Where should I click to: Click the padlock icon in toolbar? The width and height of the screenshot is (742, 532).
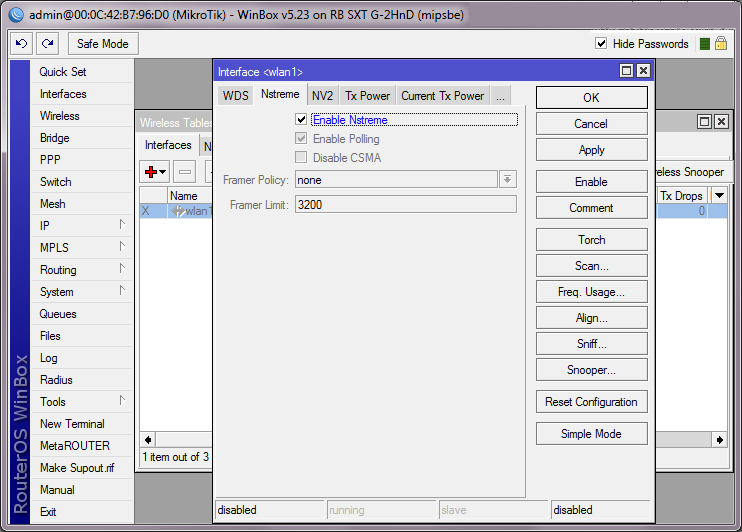click(721, 44)
